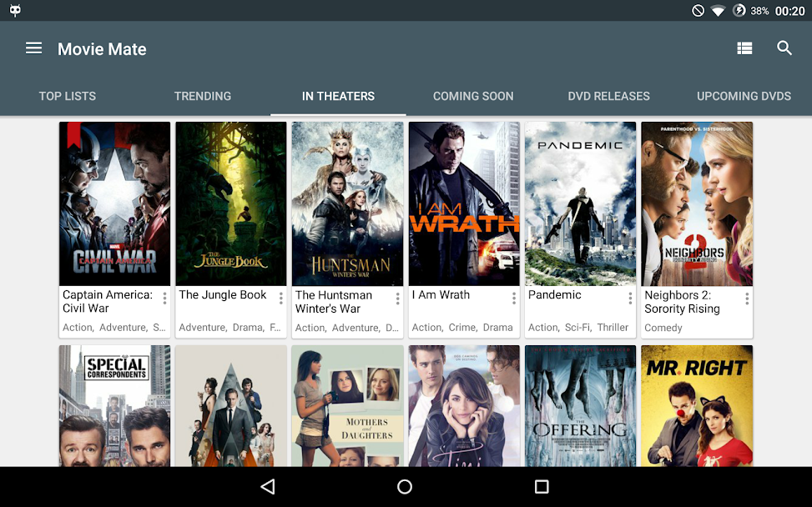Tap the do-not-disturb status icon
The width and height of the screenshot is (812, 507).
coord(698,10)
